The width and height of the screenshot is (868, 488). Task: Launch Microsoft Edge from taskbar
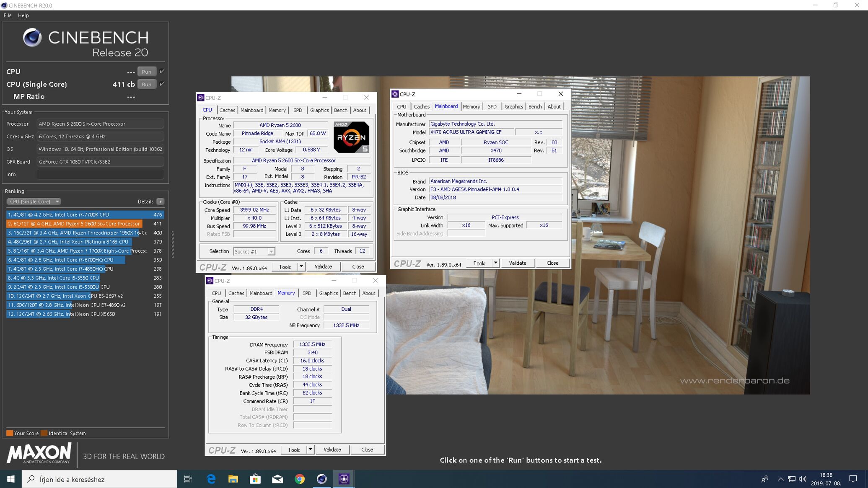[211, 479]
